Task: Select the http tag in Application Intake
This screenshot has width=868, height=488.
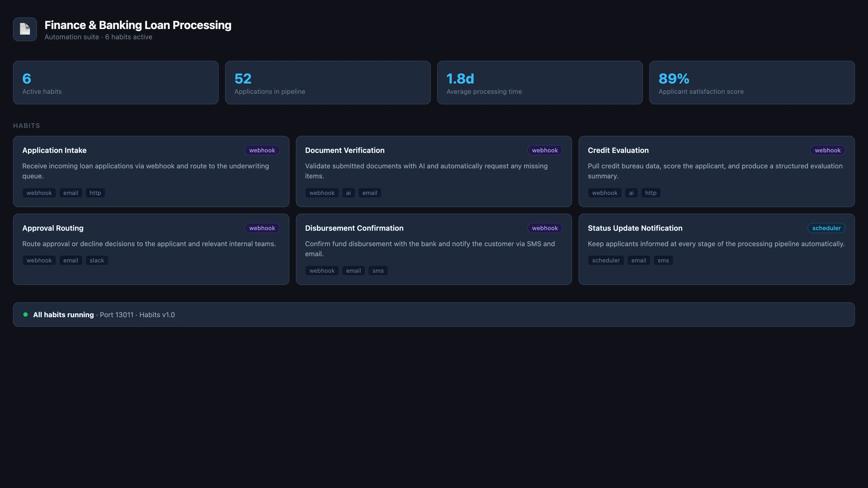Action: 95,193
